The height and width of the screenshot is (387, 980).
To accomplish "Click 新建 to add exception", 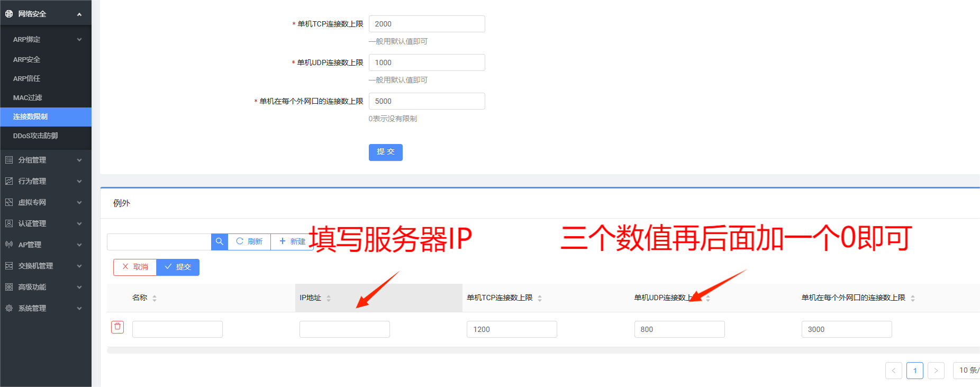I will pos(292,241).
